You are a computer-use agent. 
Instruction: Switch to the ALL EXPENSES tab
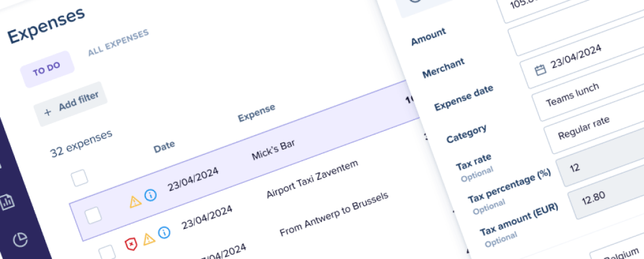(118, 42)
